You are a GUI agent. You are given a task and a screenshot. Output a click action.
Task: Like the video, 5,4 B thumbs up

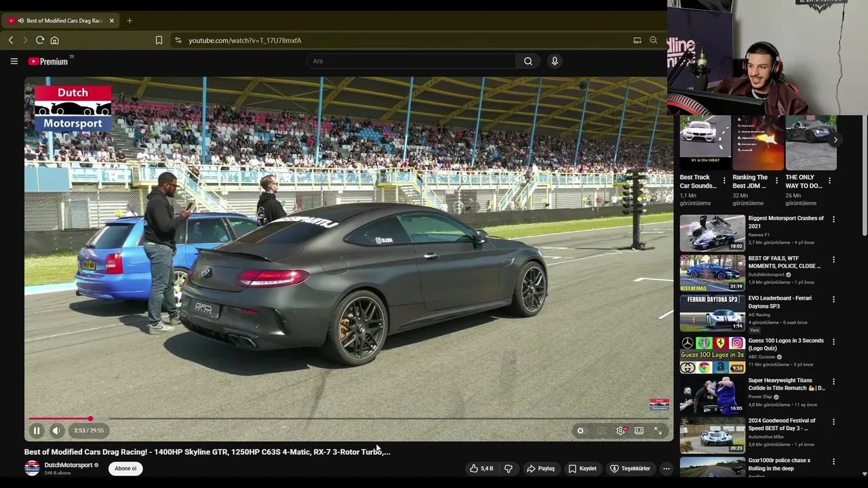(x=481, y=468)
